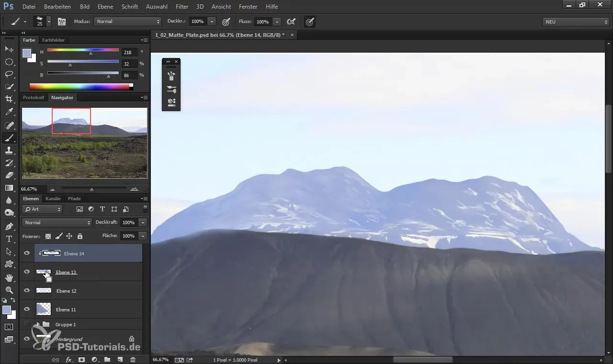613x364 pixels.
Task: Select the Blur tool
Action: pyautogui.click(x=9, y=200)
